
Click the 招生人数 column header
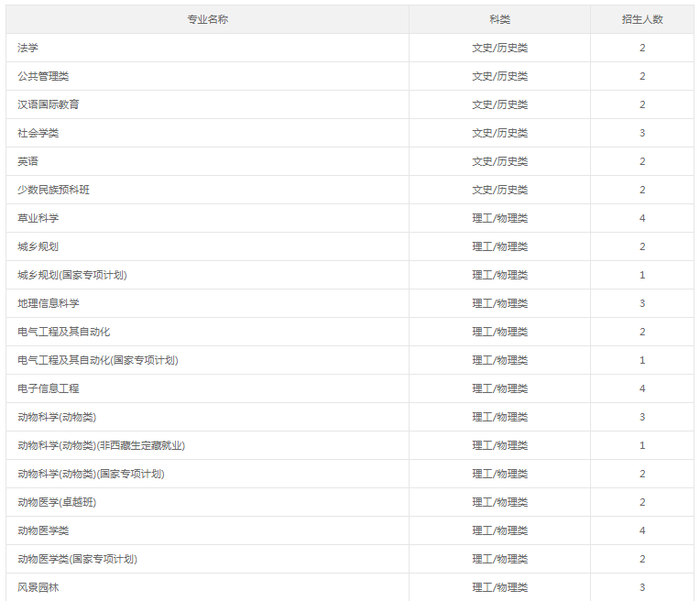pos(642,19)
